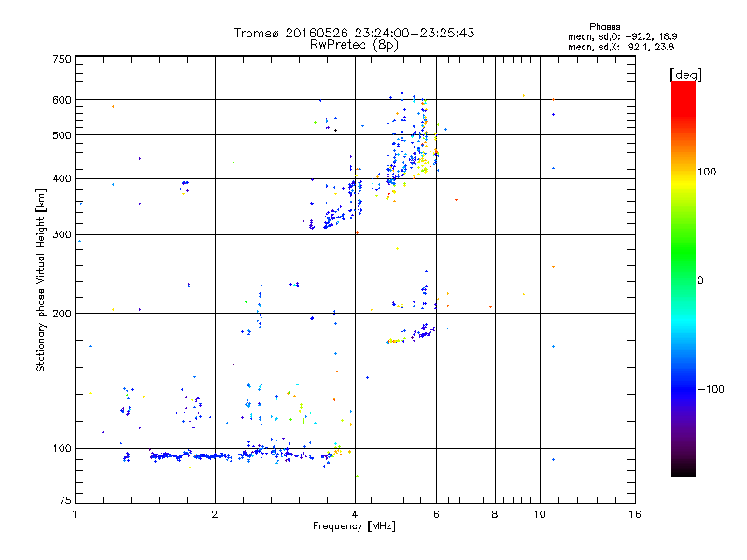Screen dimensions: 747x560
Task: Click the 'Stationary phase Virtual Height [km]' axis label
Action: [41, 280]
